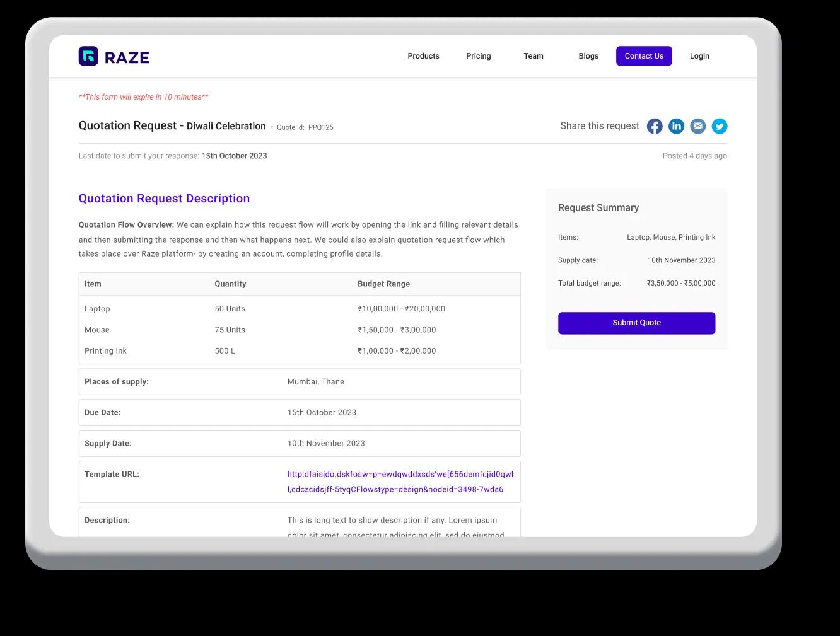Click budget ₹10,00,000 - ₹20,00,000
This screenshot has height=636, width=840.
point(401,309)
